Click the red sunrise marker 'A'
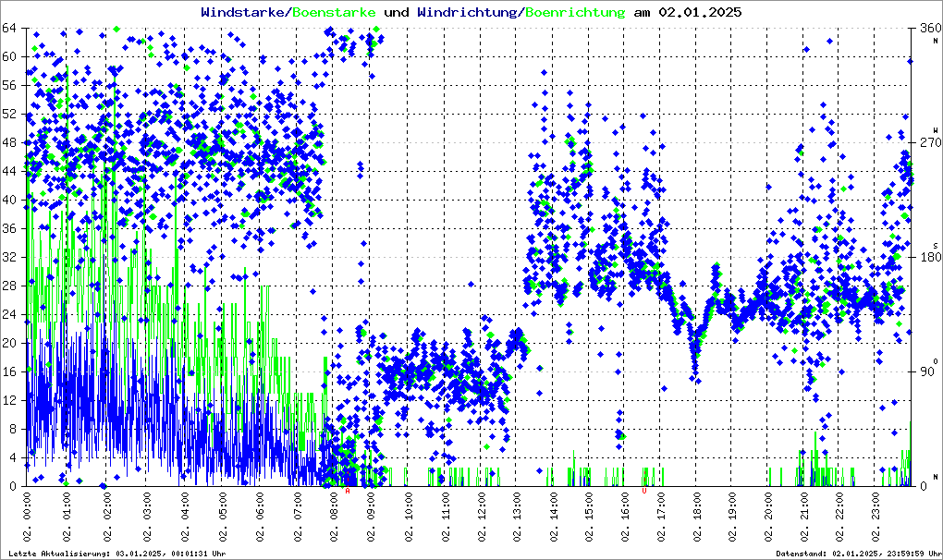Viewport: 943px width, 560px height. 348,491
